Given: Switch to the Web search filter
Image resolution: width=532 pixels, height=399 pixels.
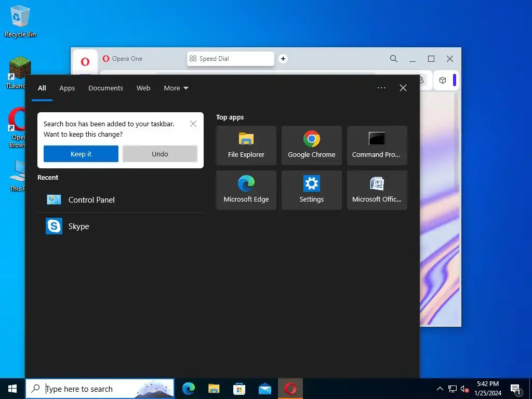Looking at the screenshot, I should [x=143, y=88].
